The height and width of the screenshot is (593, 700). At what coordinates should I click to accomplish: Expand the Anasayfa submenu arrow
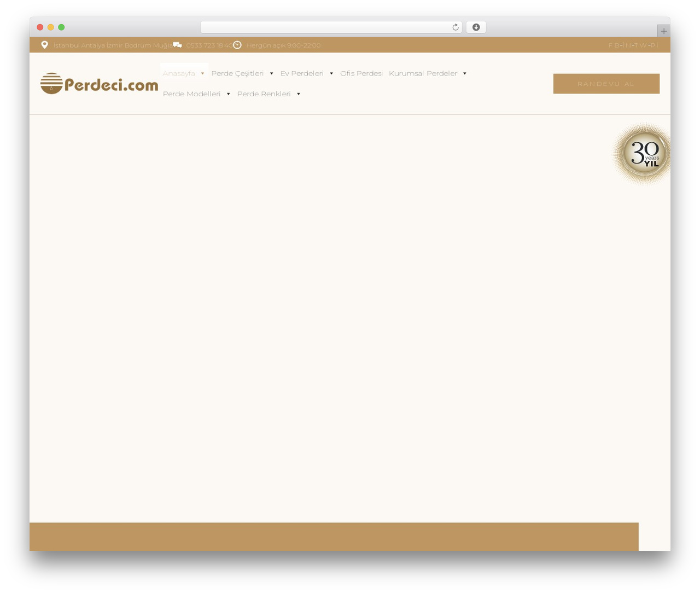click(202, 73)
